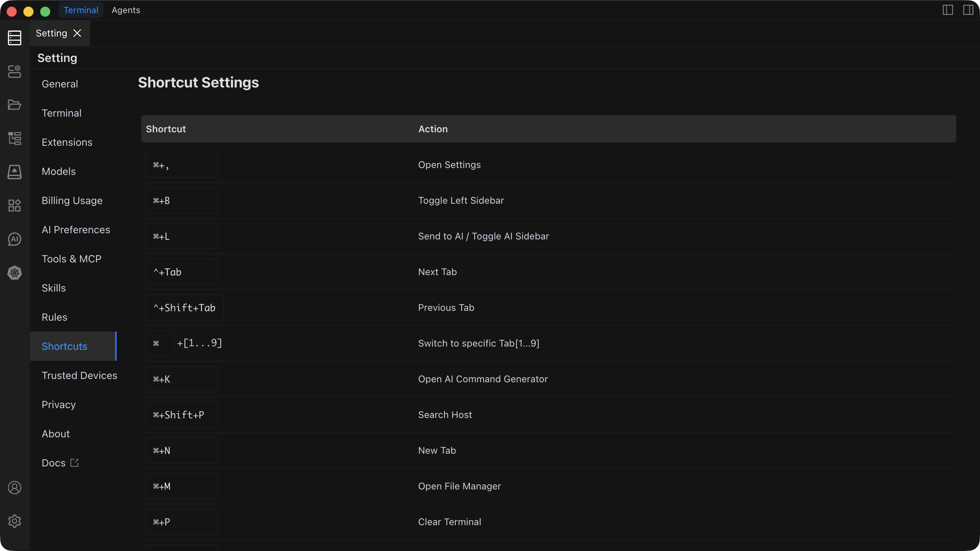
Task: Click the modifier key box for Switch Tab
Action: [159, 343]
